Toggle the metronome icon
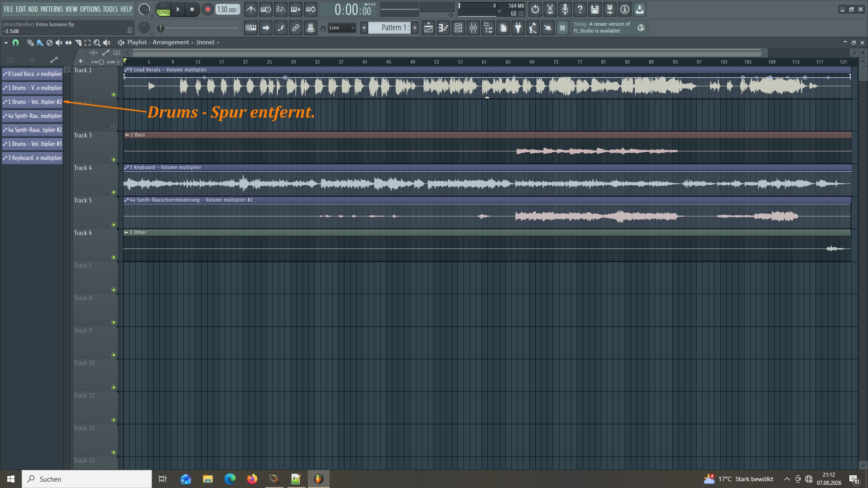The image size is (868, 488). tap(250, 9)
